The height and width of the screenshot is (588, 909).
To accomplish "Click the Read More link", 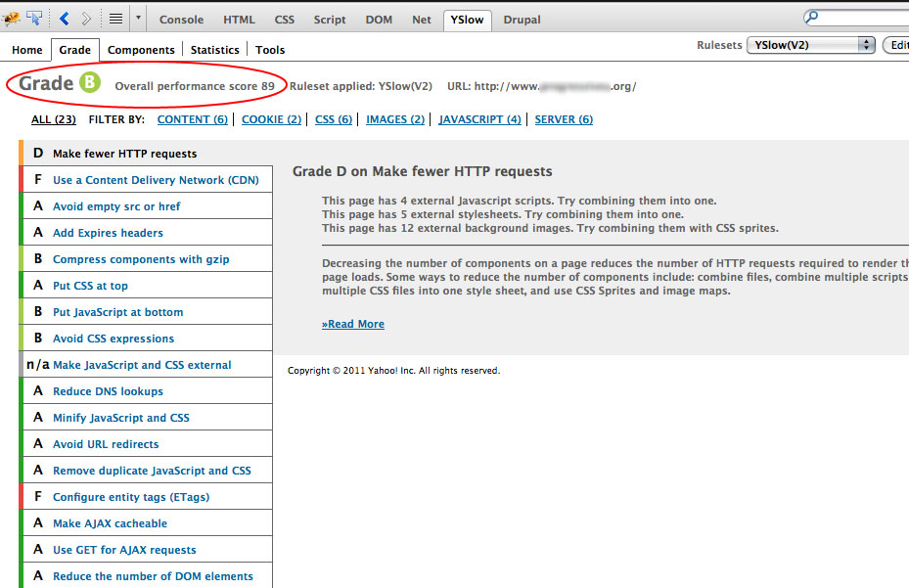I will point(353,324).
